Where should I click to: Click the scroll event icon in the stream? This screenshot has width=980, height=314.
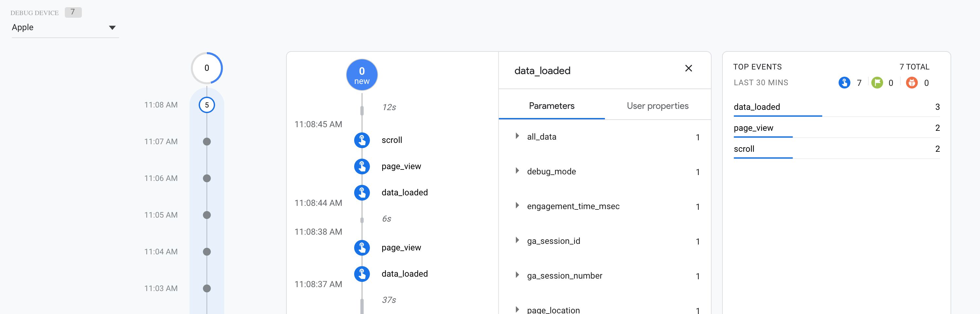[x=362, y=140]
